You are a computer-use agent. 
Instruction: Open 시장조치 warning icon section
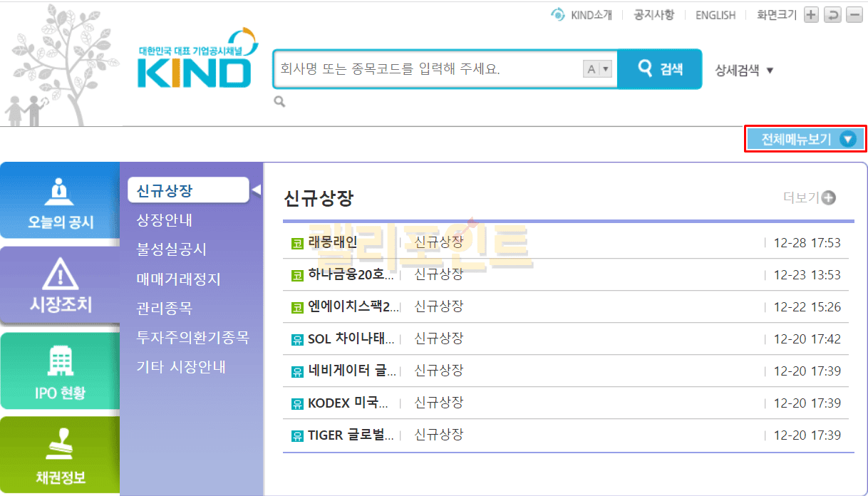tap(61, 287)
